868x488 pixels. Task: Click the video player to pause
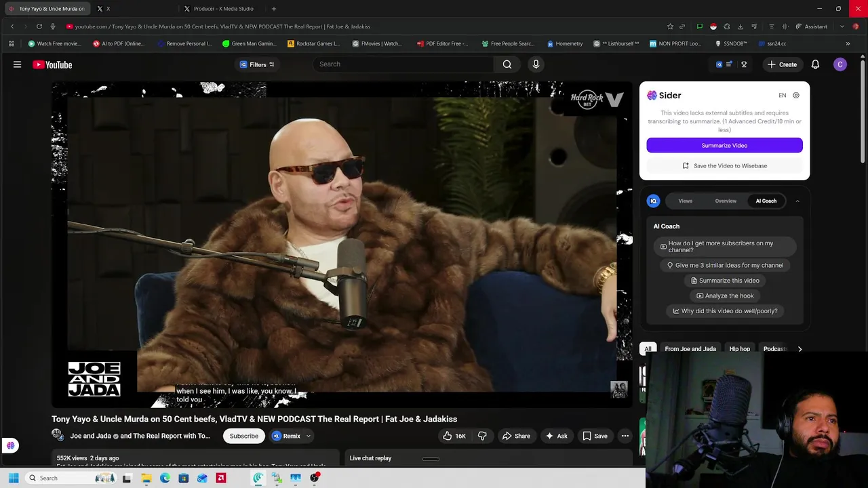(x=342, y=244)
